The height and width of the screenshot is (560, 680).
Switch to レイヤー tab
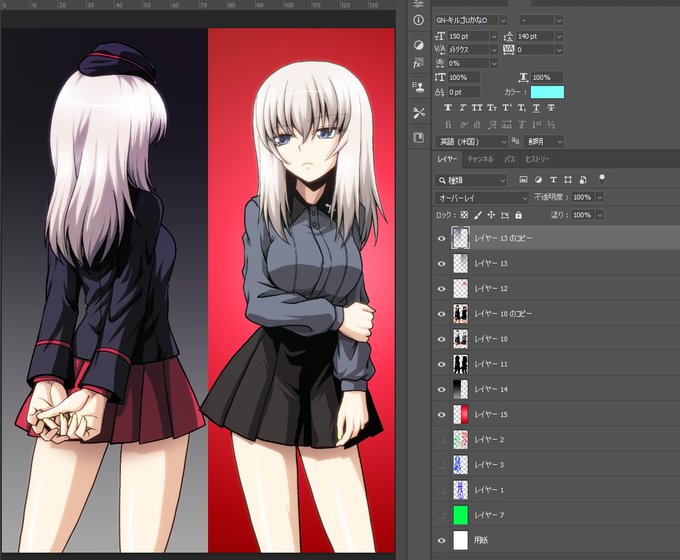tap(447, 159)
